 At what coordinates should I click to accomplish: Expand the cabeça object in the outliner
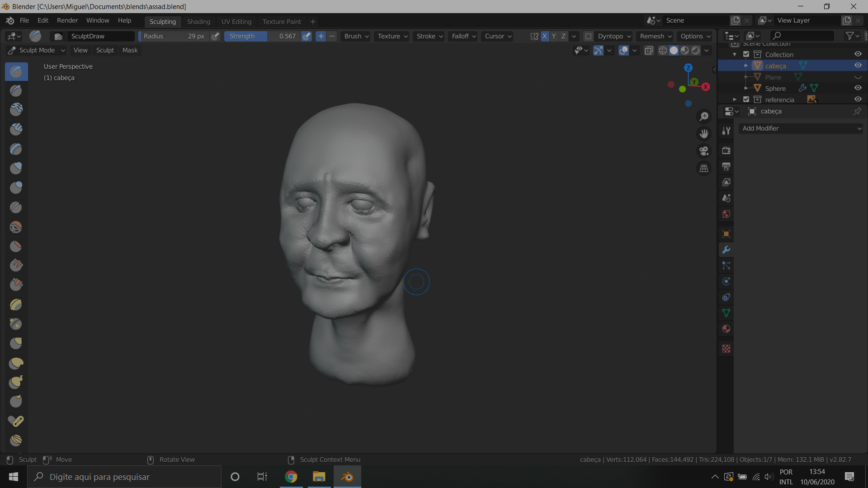click(x=746, y=66)
